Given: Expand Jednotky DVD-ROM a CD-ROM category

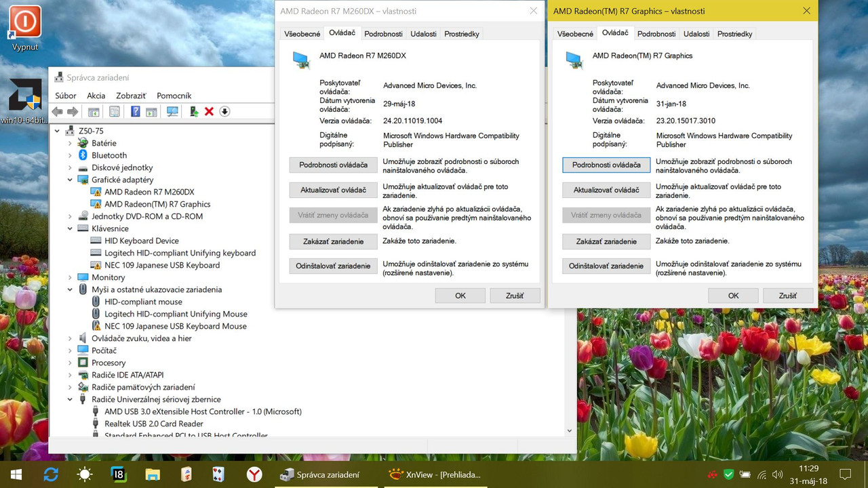Looking at the screenshot, I should tap(70, 216).
